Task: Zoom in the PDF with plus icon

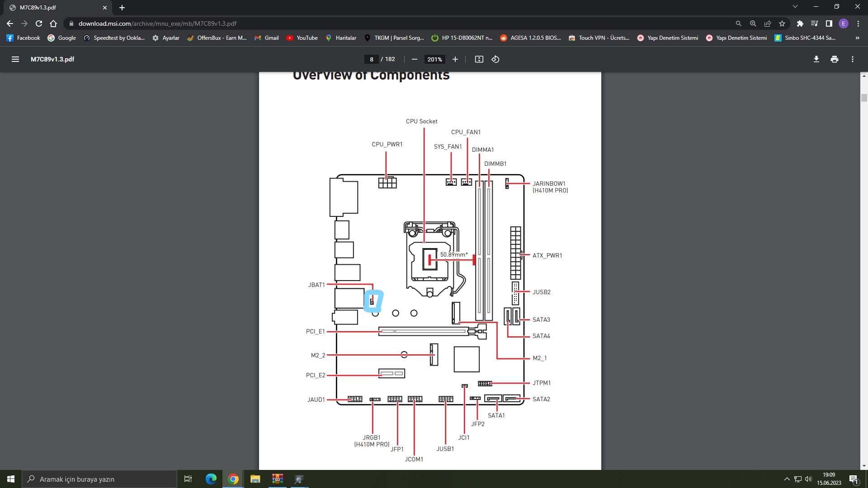Action: click(455, 59)
